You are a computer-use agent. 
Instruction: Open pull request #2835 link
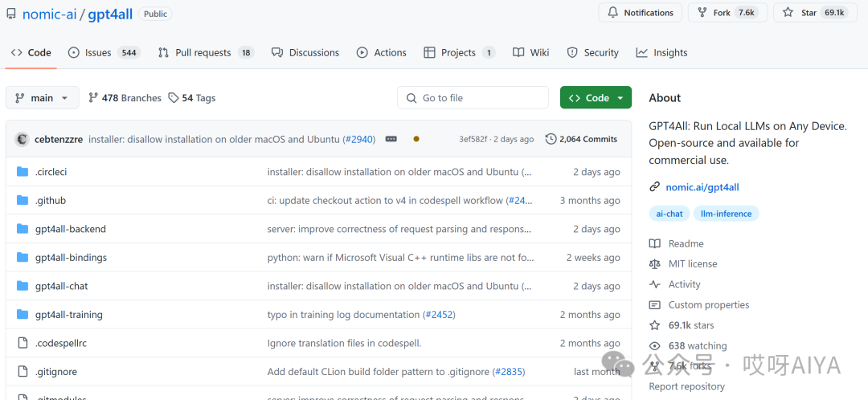pyautogui.click(x=509, y=372)
